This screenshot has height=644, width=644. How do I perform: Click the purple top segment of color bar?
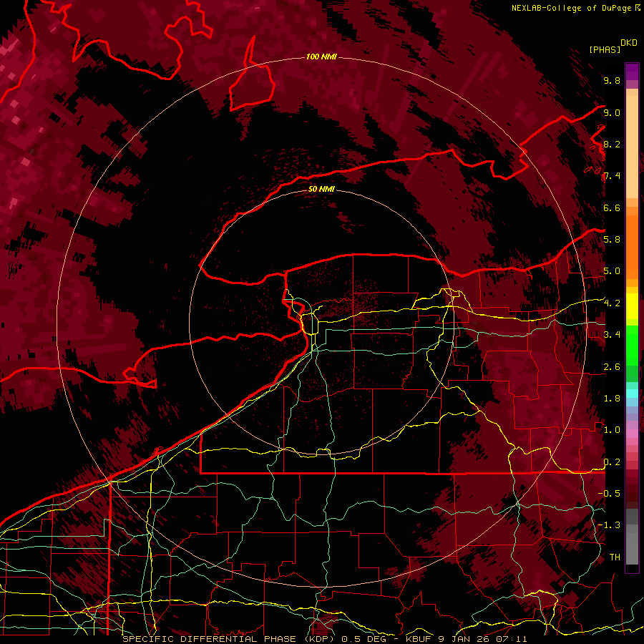click(632, 72)
